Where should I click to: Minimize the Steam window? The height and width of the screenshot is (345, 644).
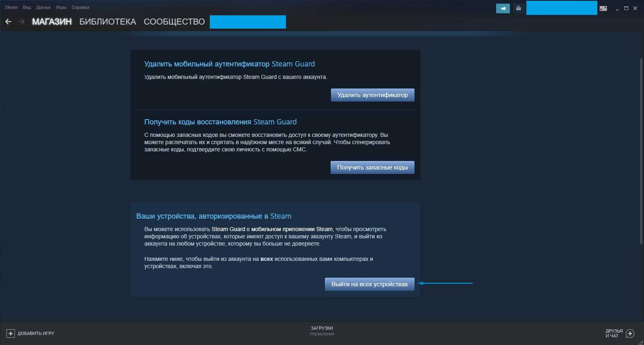coord(617,8)
